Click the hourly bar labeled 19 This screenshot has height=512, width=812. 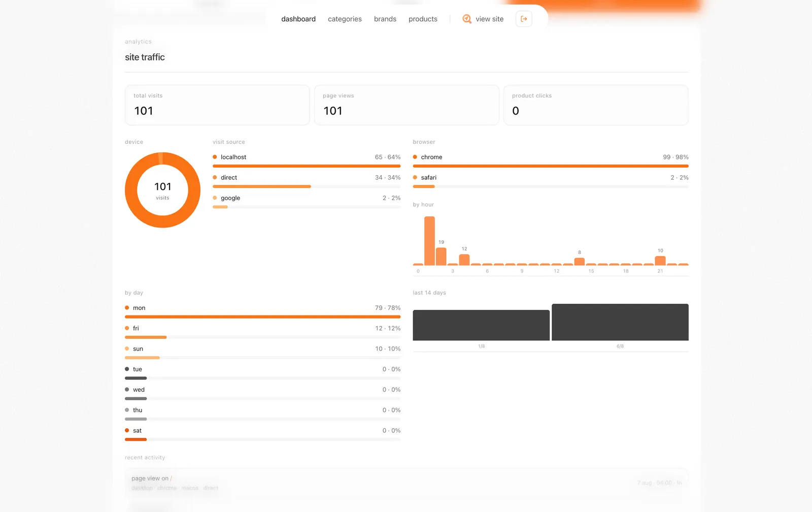pos(441,257)
